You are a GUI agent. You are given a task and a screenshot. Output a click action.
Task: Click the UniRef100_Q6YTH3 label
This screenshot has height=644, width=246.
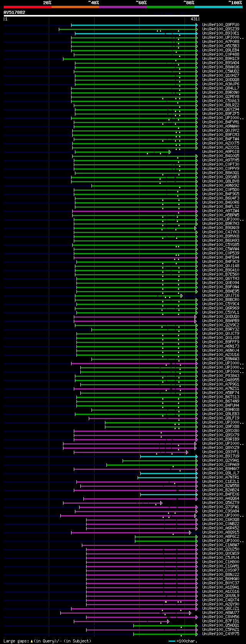(221, 279)
